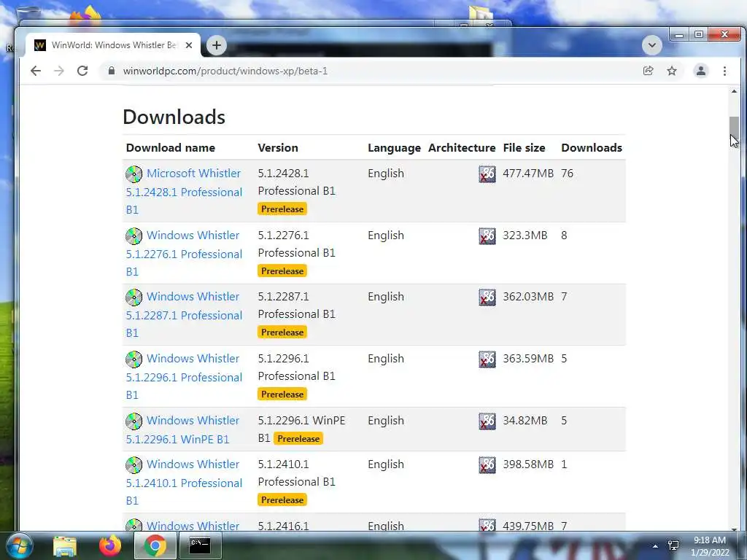The width and height of the screenshot is (747, 560).
Task: Click the page scrollbar up arrow
Action: pyautogui.click(x=734, y=91)
